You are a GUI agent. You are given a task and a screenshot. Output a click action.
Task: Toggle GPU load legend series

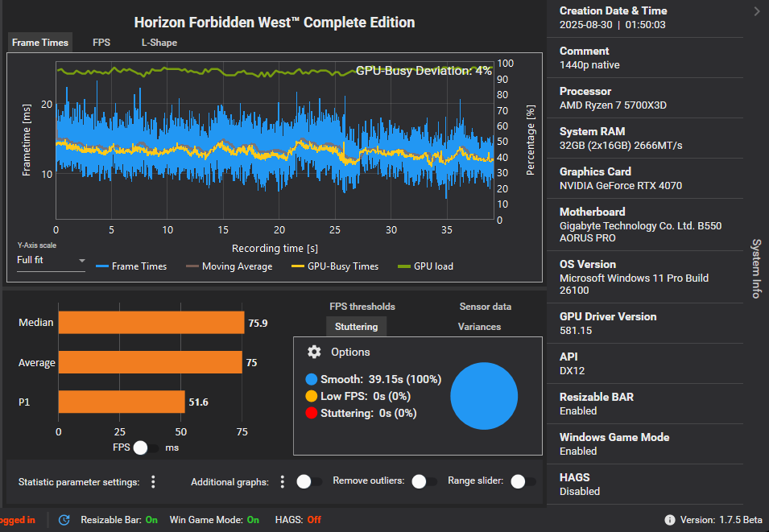(x=426, y=266)
